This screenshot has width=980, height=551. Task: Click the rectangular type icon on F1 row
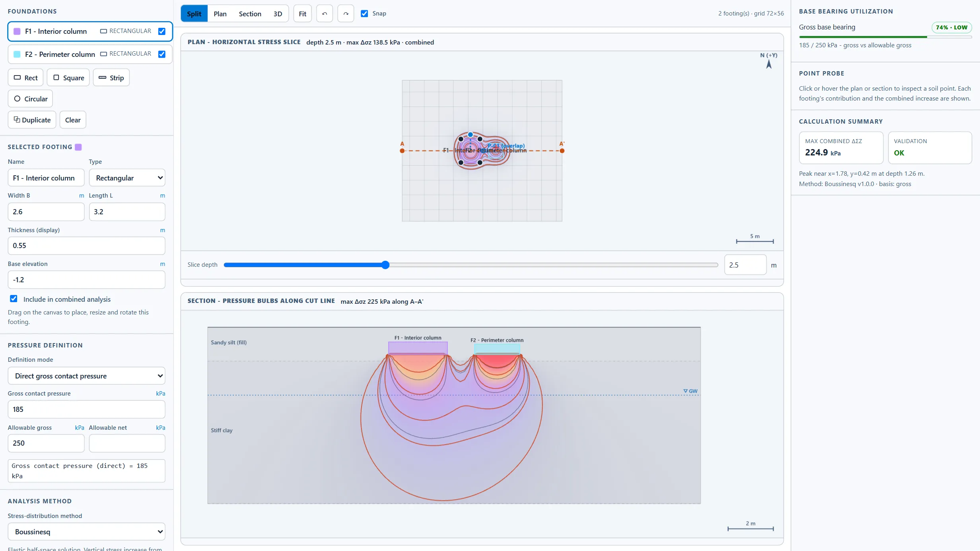pos(103,31)
